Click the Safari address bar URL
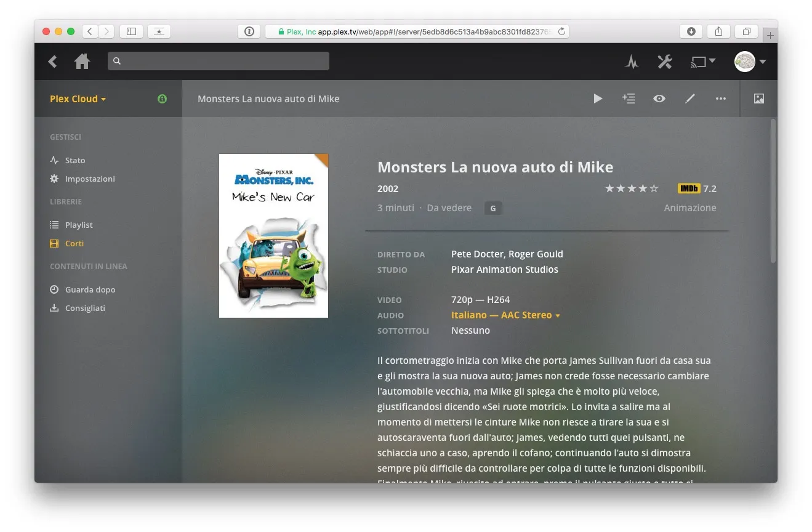This screenshot has height=532, width=812. 417,31
